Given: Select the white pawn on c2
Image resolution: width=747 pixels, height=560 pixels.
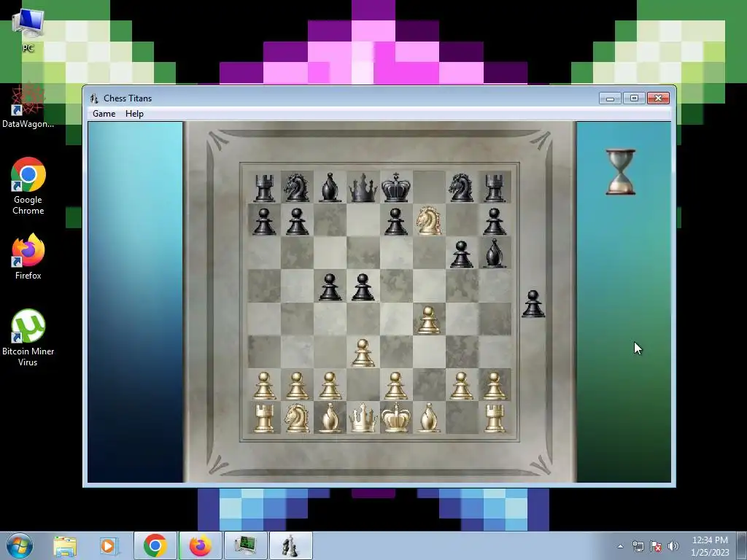Looking at the screenshot, I should [x=330, y=385].
